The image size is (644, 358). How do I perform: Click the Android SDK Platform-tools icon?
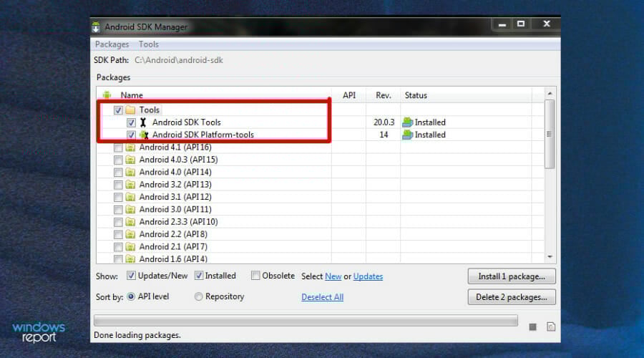[x=144, y=135]
